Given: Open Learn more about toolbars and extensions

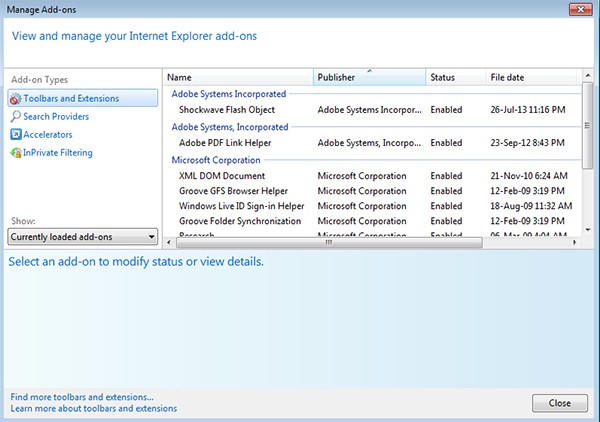Looking at the screenshot, I should click(x=94, y=408).
